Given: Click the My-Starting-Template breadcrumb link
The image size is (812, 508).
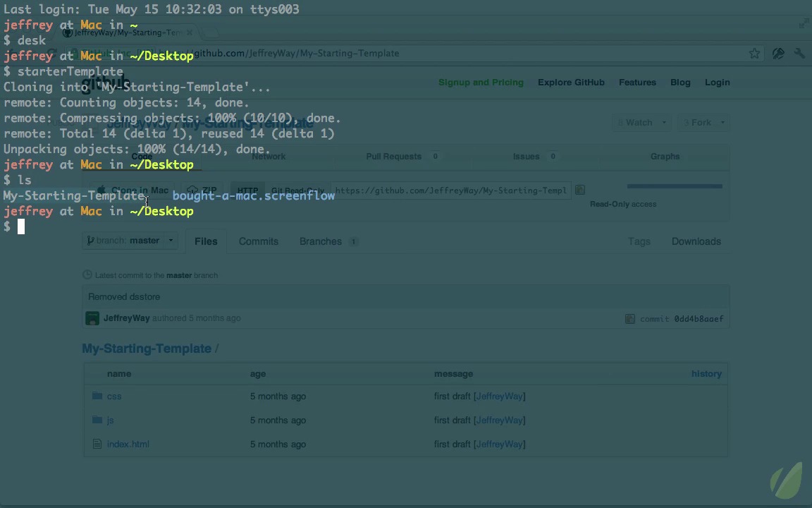Looking at the screenshot, I should tap(147, 349).
